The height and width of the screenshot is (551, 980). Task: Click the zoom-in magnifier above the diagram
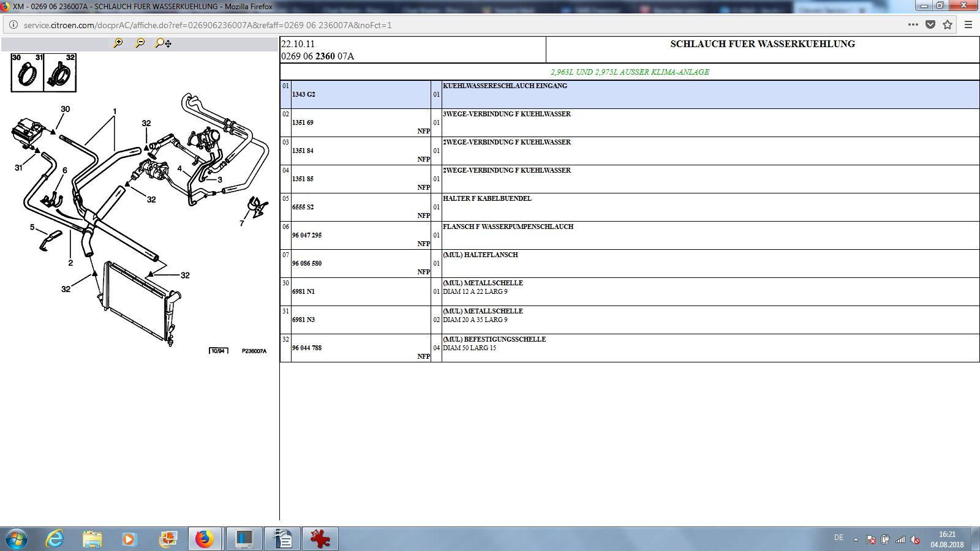pyautogui.click(x=118, y=43)
